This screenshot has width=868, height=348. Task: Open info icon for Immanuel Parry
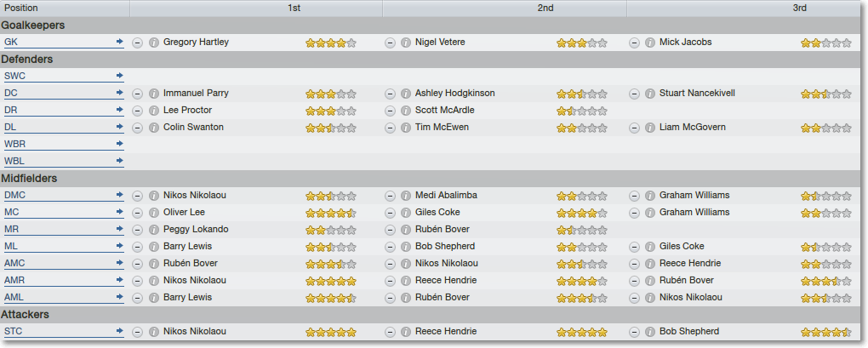point(154,94)
